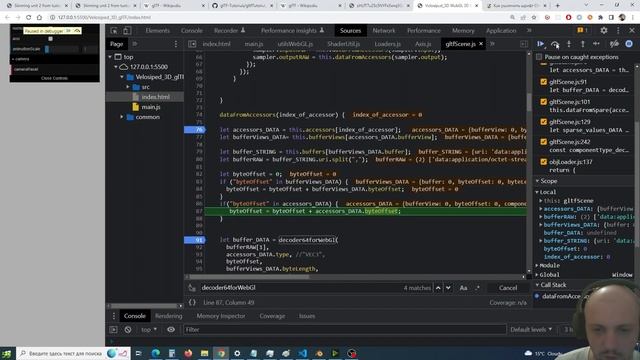Viewport: 640px width, 360px height.
Task: Open VS Code from taskbar
Action: [x=302, y=353]
